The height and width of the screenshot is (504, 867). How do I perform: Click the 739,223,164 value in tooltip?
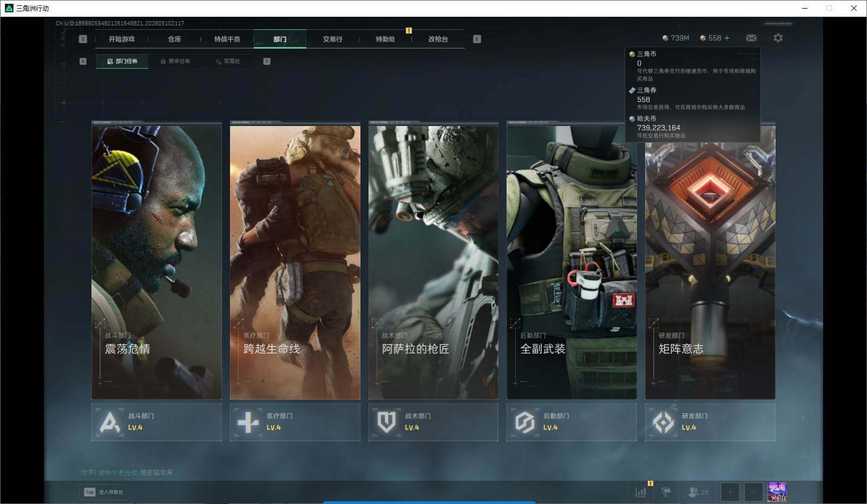click(659, 128)
